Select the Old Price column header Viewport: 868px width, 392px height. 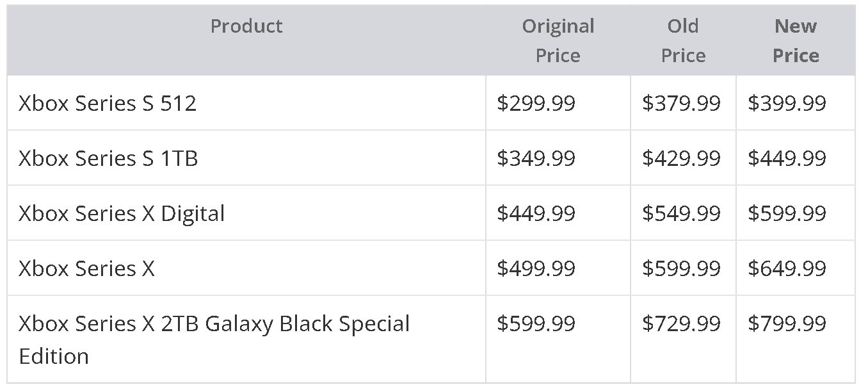click(x=683, y=41)
